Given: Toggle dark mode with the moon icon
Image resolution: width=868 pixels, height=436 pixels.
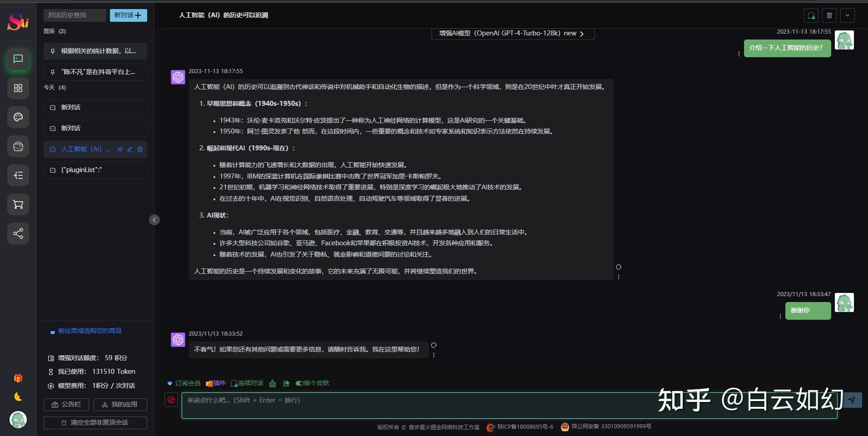Looking at the screenshot, I should pos(18,396).
